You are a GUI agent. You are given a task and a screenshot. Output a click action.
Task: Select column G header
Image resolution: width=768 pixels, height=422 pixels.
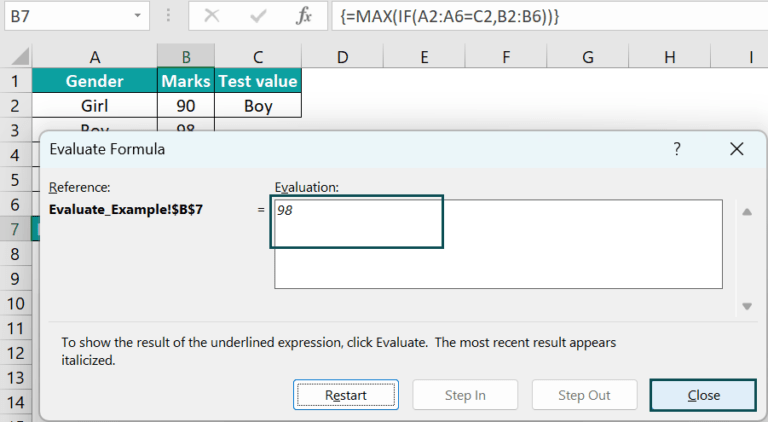coord(588,57)
